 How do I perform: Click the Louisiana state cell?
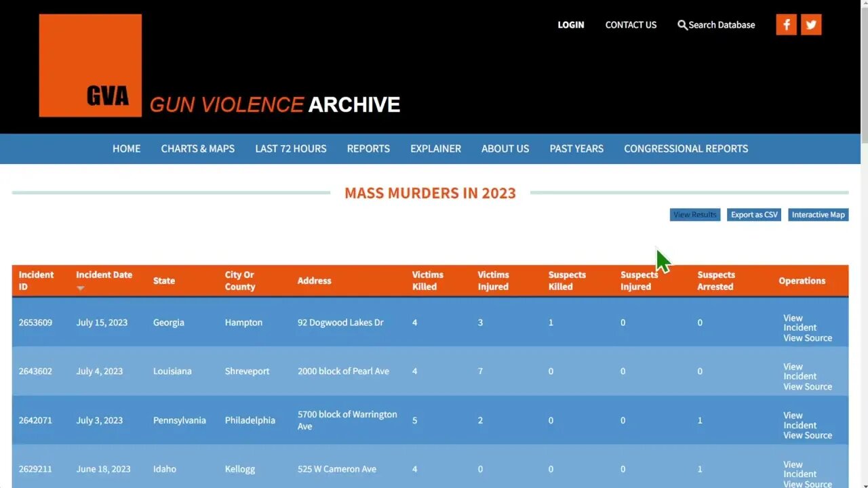(172, 371)
